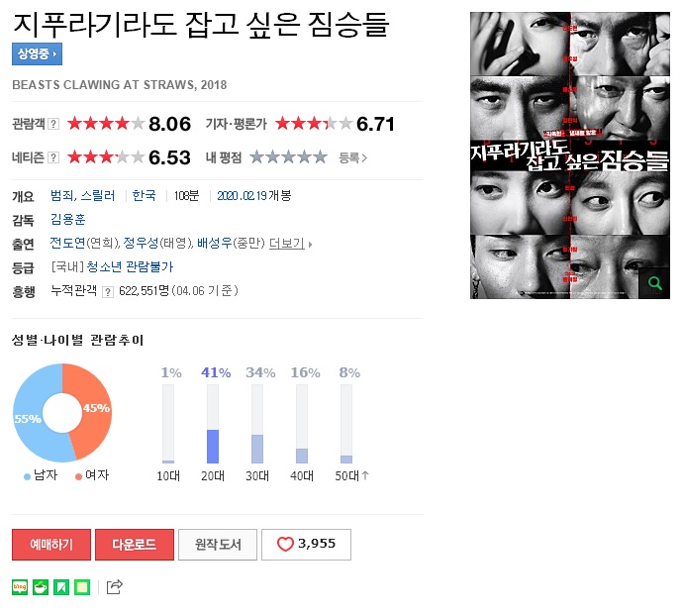Open director 김용훈 link
The height and width of the screenshot is (616, 683).
[x=68, y=219]
